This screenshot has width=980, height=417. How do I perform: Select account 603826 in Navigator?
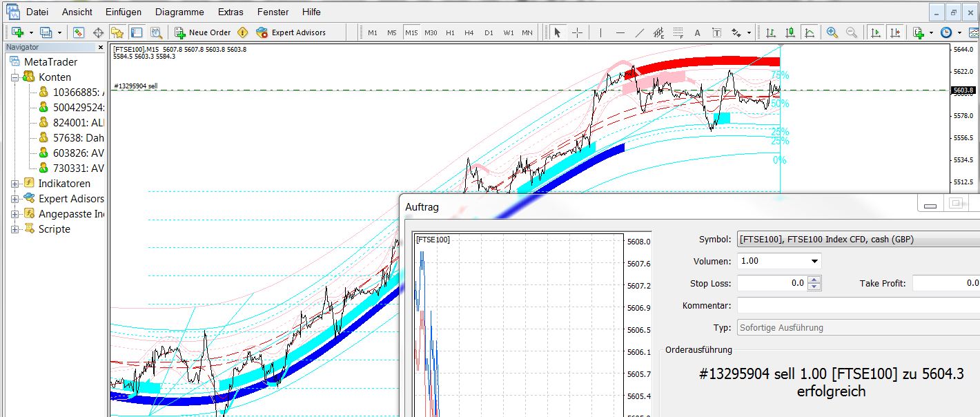(71, 153)
